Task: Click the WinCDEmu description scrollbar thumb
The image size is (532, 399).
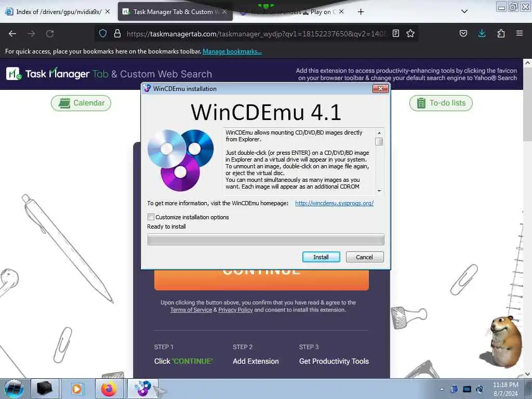Action: click(379, 141)
